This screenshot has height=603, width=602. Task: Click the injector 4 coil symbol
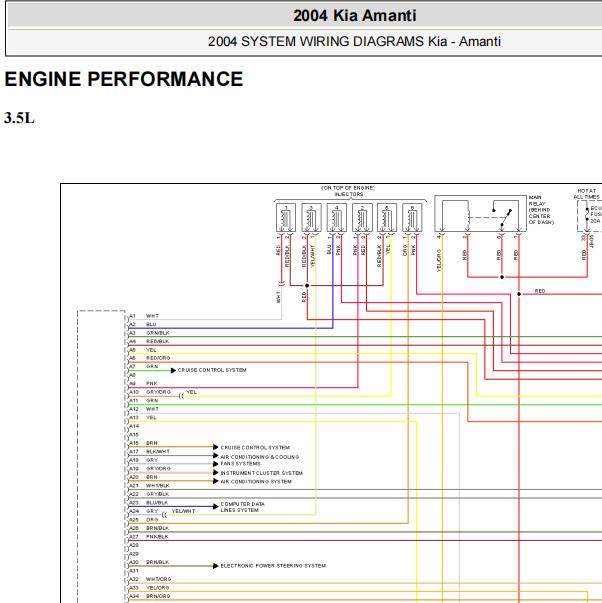pos(337,218)
